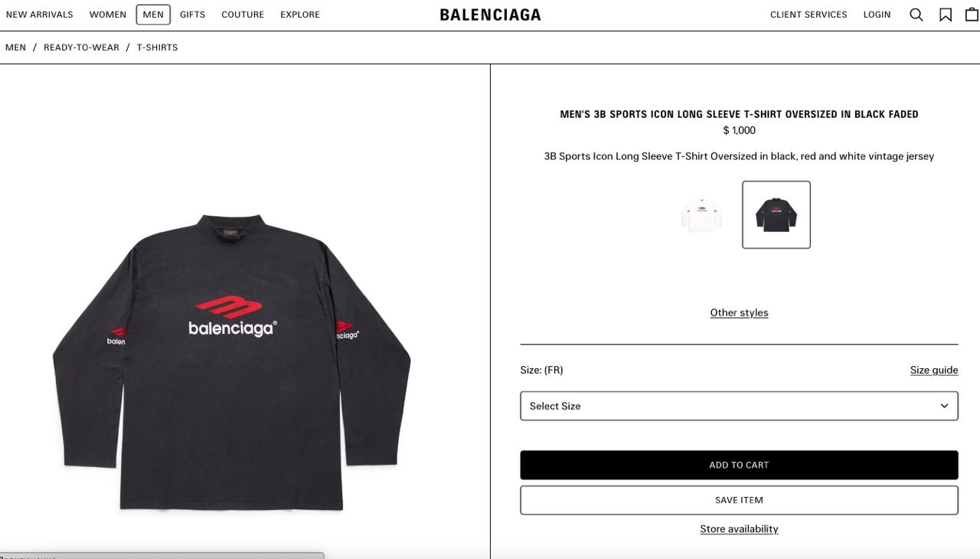Check Store availability link
Viewport: 980px width, 559px height.
coord(739,529)
